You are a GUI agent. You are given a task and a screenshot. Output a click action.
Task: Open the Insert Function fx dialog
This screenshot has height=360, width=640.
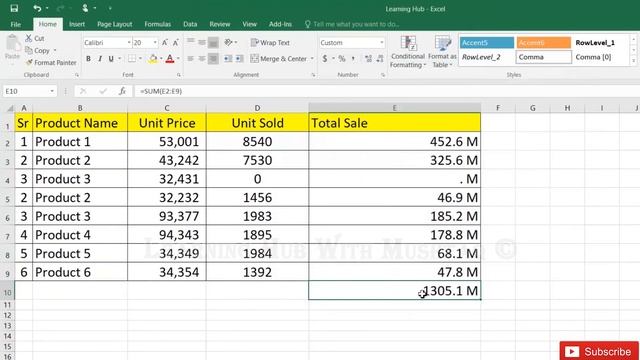122,91
